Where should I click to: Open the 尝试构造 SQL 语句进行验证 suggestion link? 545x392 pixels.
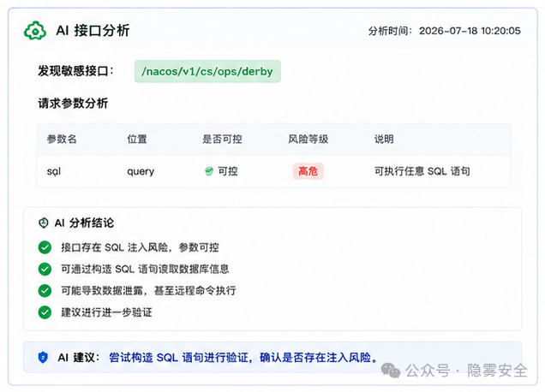pyautogui.click(x=243, y=357)
